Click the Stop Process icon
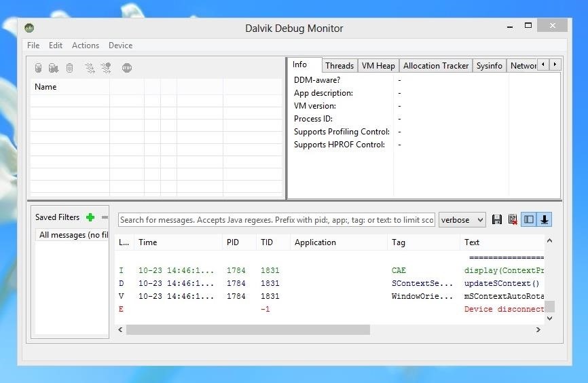Viewport: 588px width, 383px height. tap(127, 68)
